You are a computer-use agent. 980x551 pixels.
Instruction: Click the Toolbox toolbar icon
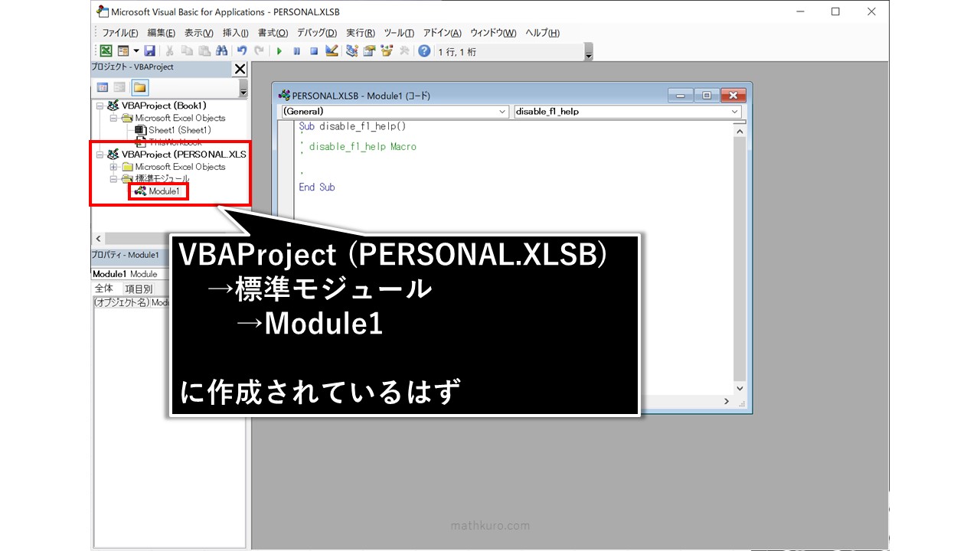[403, 51]
